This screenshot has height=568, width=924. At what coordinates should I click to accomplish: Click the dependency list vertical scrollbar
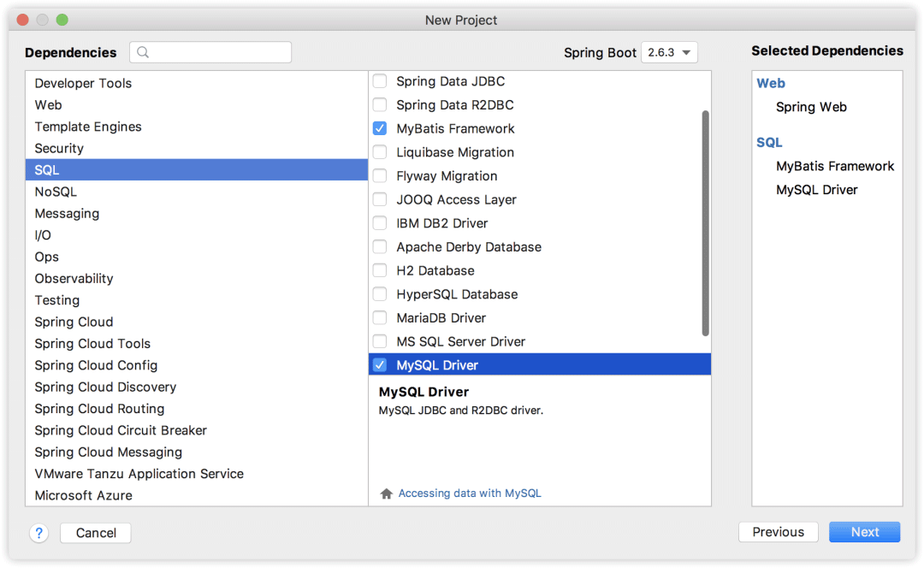[705, 222]
